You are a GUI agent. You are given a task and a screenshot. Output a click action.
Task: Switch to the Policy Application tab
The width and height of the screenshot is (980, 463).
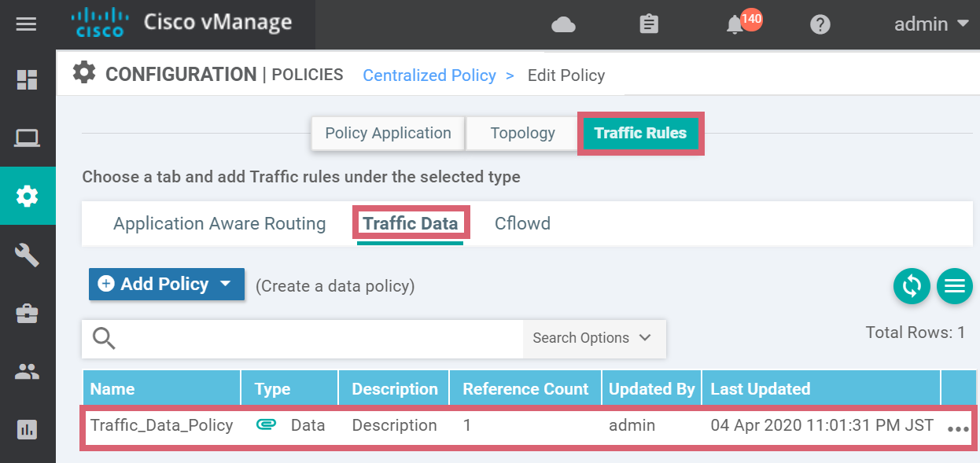[388, 134]
